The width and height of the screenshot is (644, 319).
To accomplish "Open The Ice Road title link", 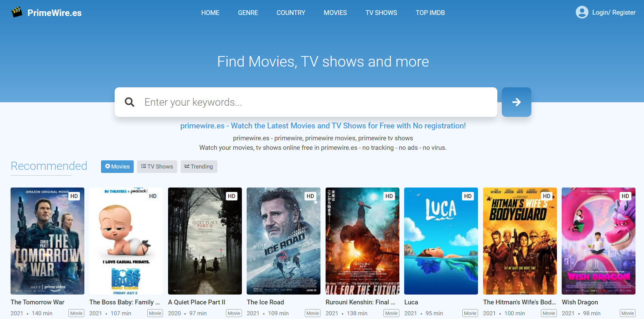I will click(265, 302).
